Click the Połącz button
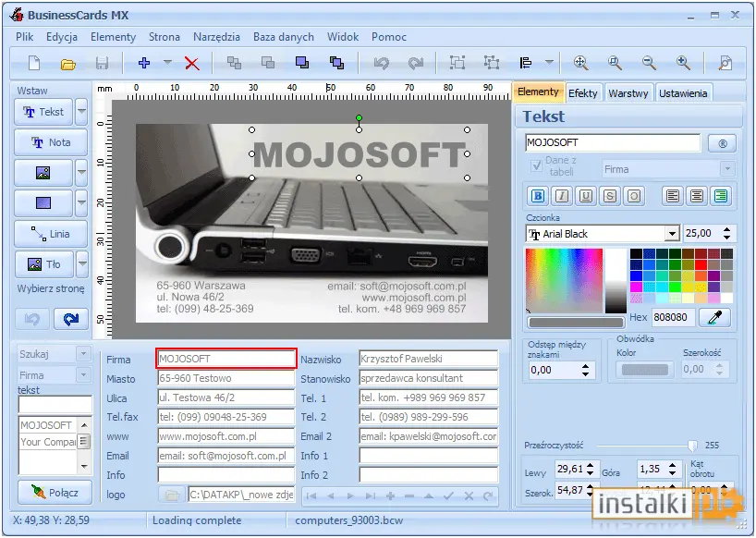This screenshot has width=756, height=538. point(55,492)
